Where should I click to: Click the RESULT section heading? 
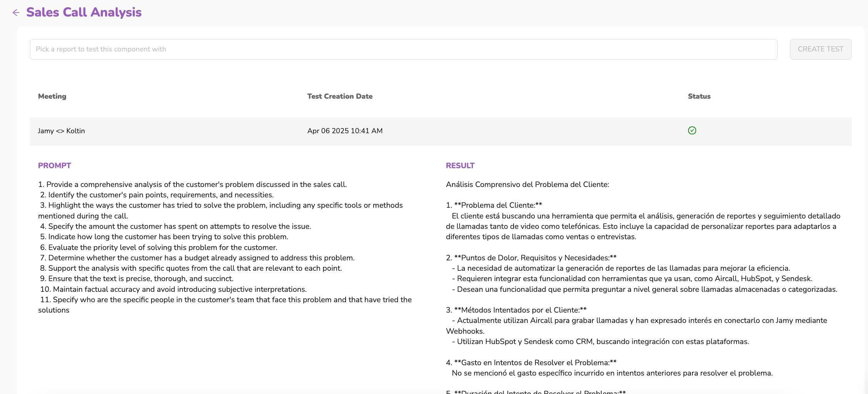pos(460,166)
